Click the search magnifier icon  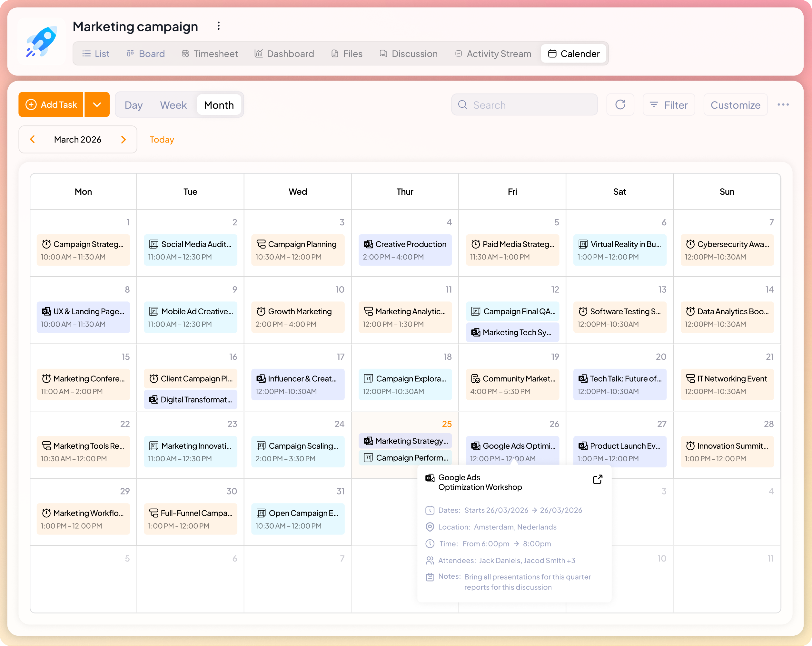pos(462,105)
